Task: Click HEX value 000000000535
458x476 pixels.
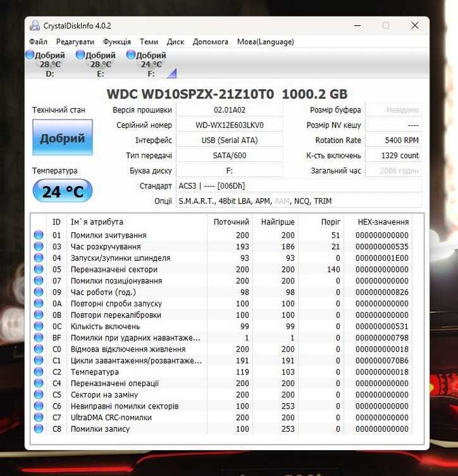Action: click(382, 247)
